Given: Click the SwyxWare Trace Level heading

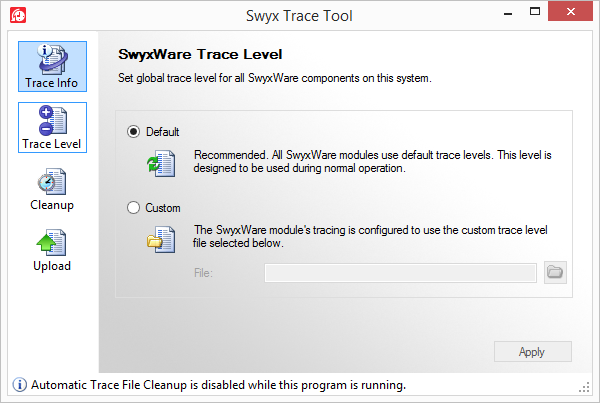Looking at the screenshot, I should click(200, 53).
